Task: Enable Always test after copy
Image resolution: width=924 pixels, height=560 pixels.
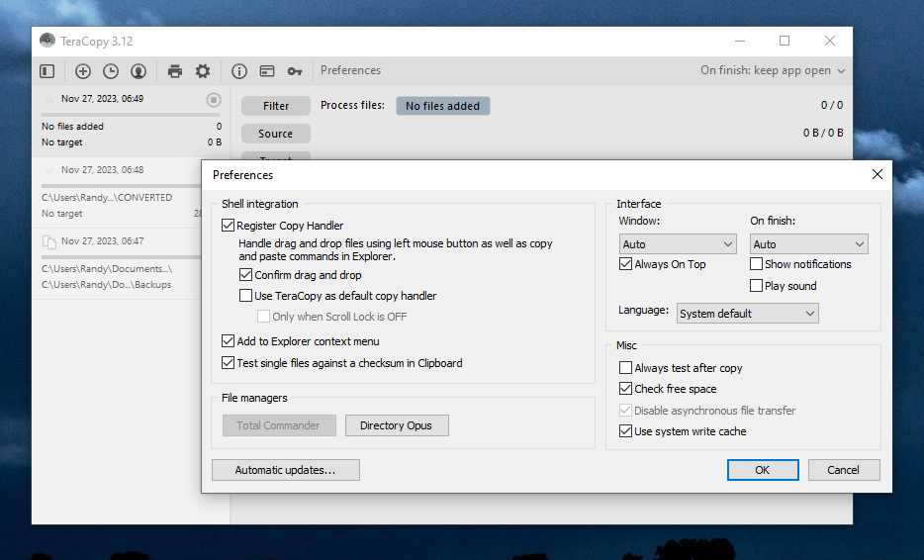Action: [x=626, y=368]
